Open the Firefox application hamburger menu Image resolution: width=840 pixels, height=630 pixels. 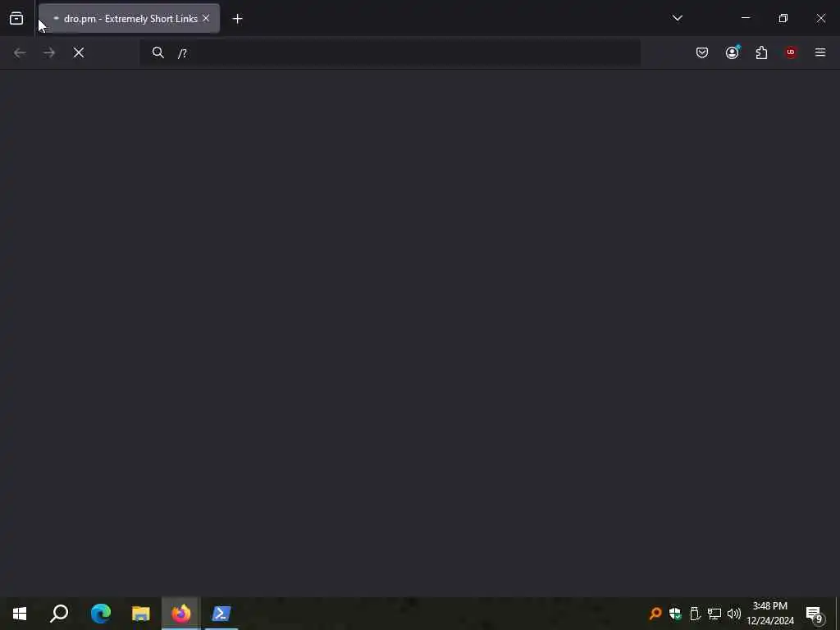[820, 52]
